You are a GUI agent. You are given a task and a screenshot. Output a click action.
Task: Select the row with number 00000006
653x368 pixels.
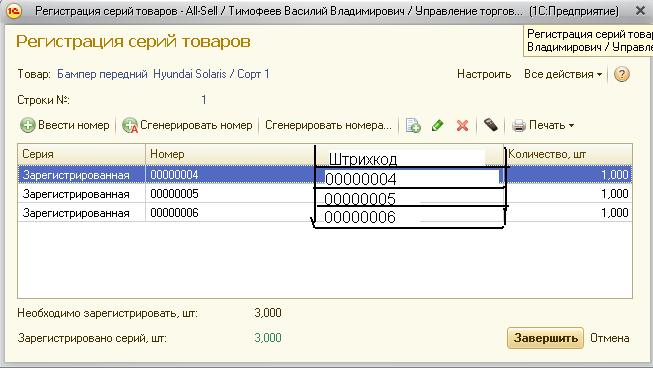pos(325,213)
